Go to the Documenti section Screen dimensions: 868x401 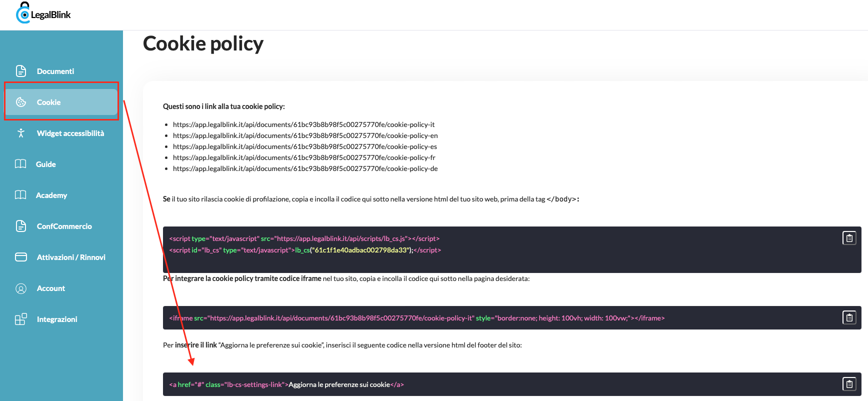(x=55, y=71)
